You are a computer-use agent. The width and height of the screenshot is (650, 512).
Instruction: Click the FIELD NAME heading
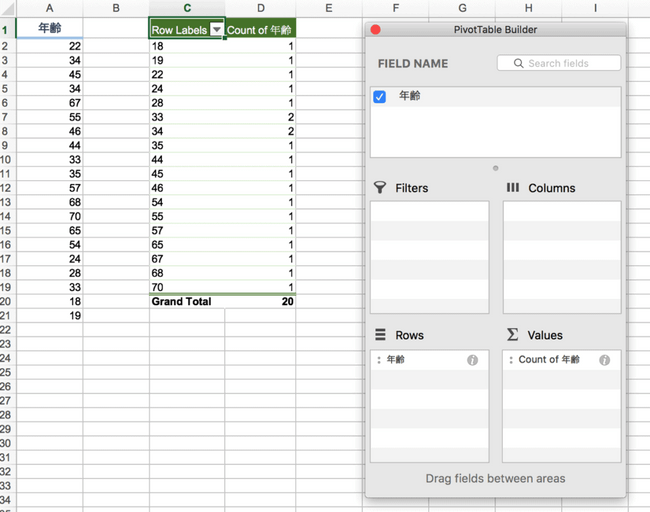click(413, 63)
